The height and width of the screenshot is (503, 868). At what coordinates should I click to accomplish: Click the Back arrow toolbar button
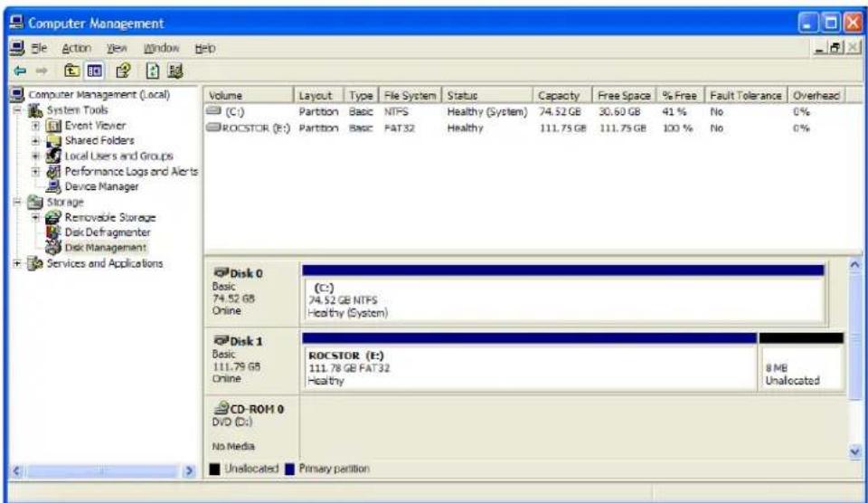[x=20, y=71]
